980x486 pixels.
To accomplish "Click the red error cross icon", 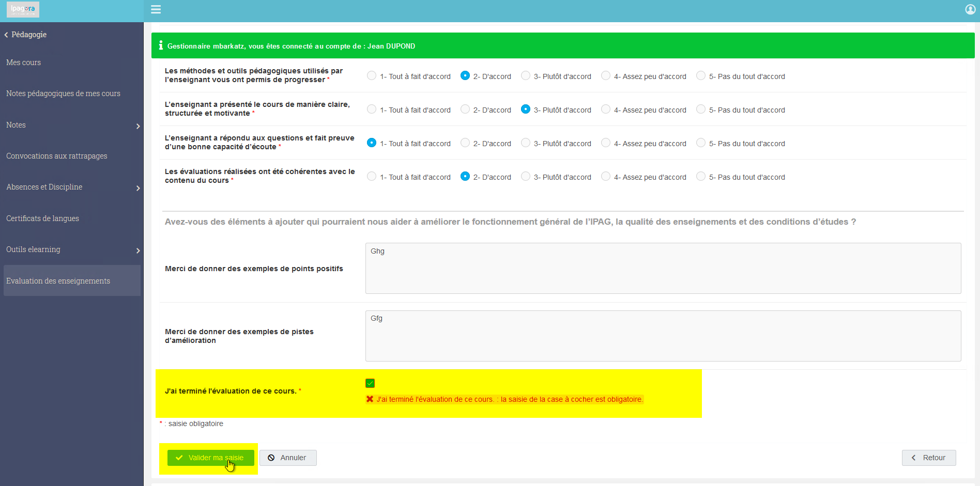I will [370, 399].
